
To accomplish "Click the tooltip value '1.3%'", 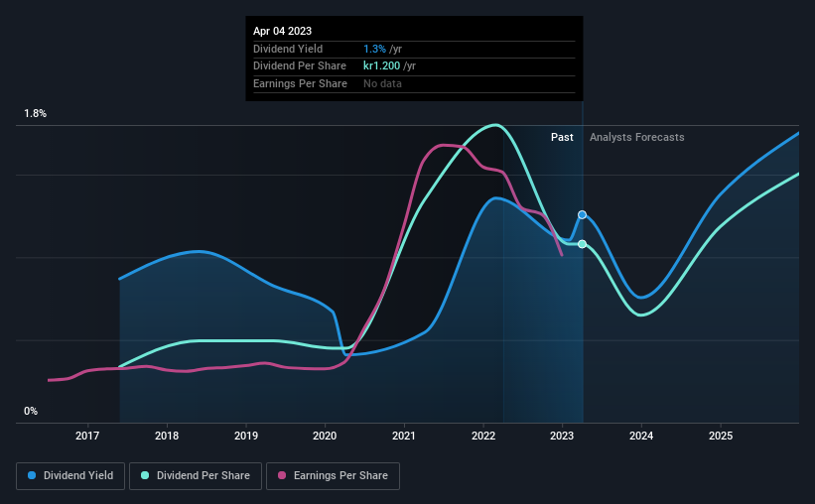I will (375, 49).
